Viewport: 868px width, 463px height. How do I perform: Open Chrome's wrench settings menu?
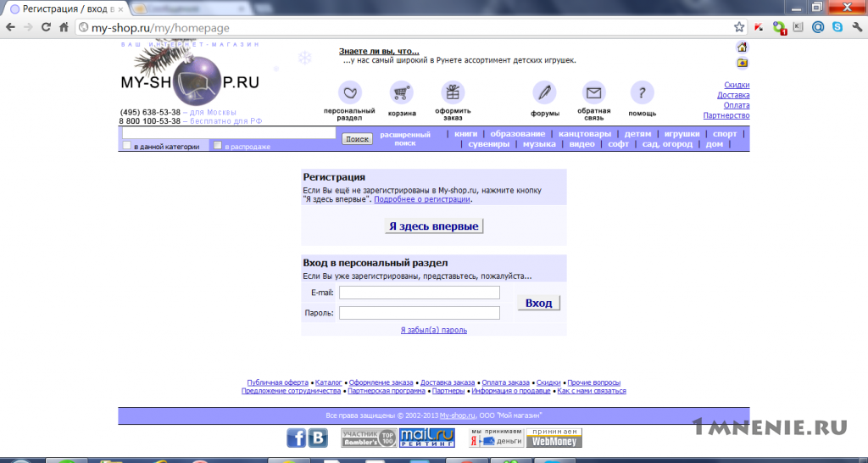tap(858, 27)
